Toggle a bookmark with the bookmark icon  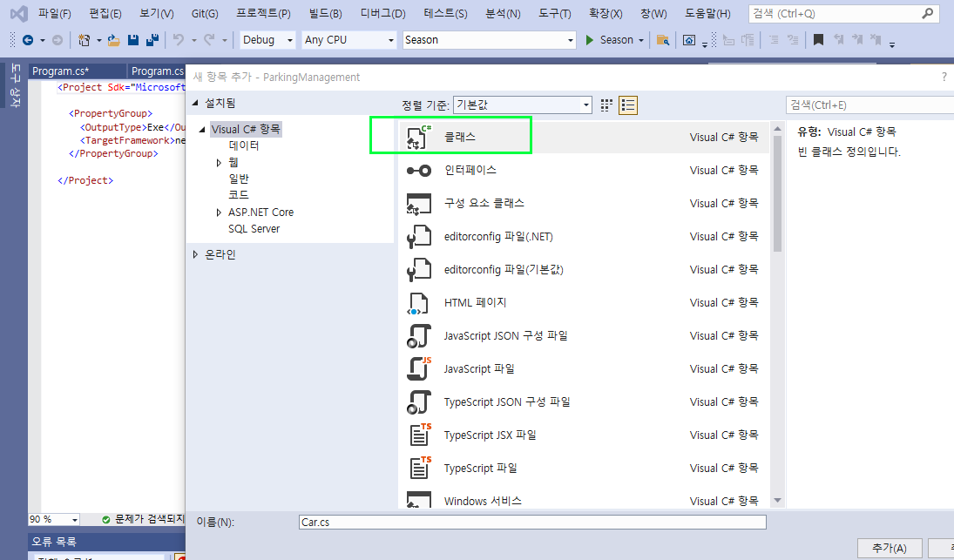pyautogui.click(x=818, y=40)
